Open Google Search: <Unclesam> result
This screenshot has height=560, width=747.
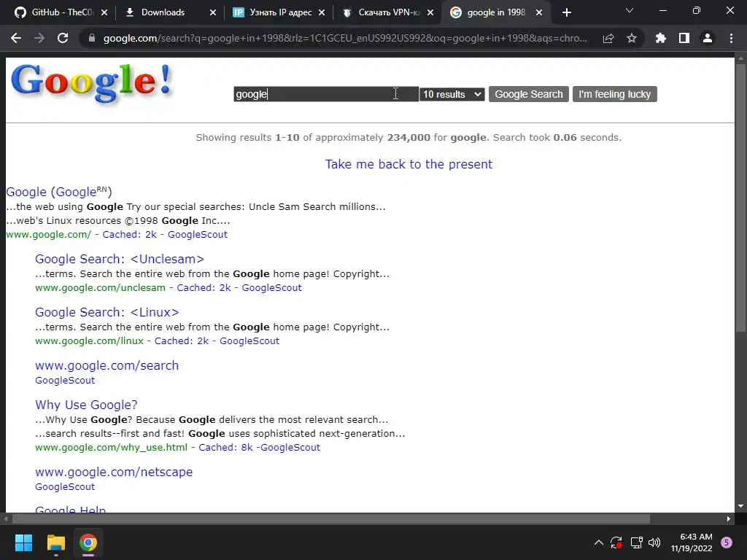click(120, 259)
